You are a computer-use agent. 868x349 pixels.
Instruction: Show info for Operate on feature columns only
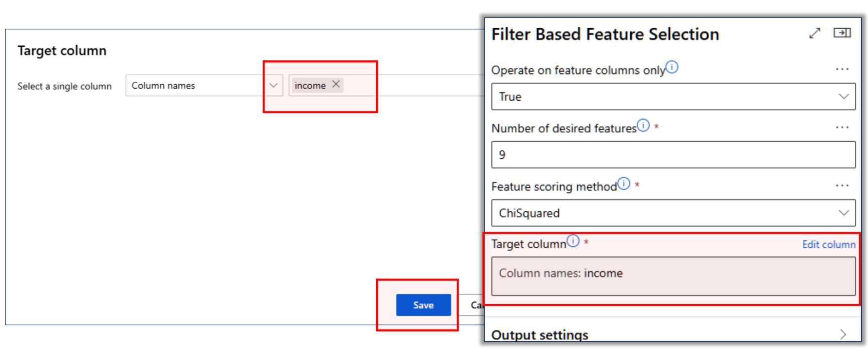click(672, 67)
